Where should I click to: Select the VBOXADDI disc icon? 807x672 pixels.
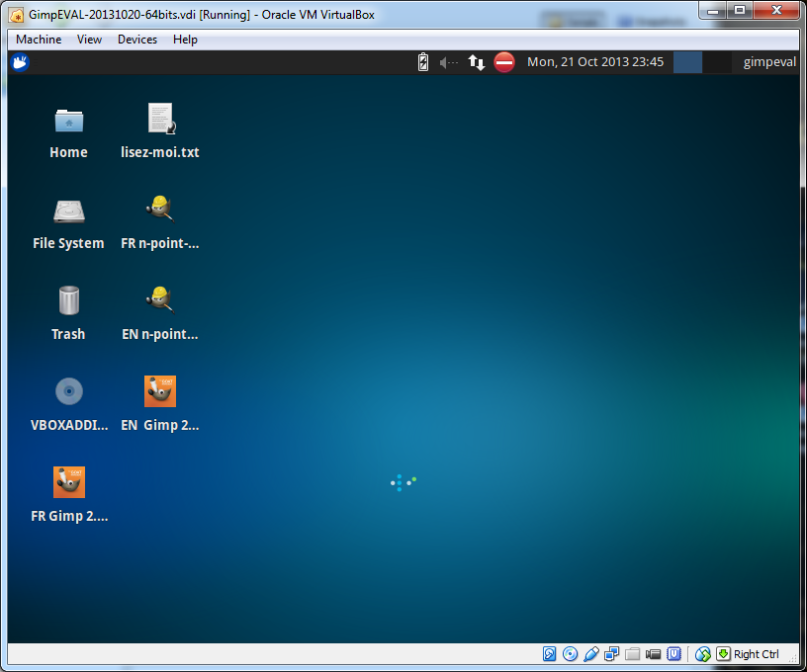pyautogui.click(x=69, y=391)
